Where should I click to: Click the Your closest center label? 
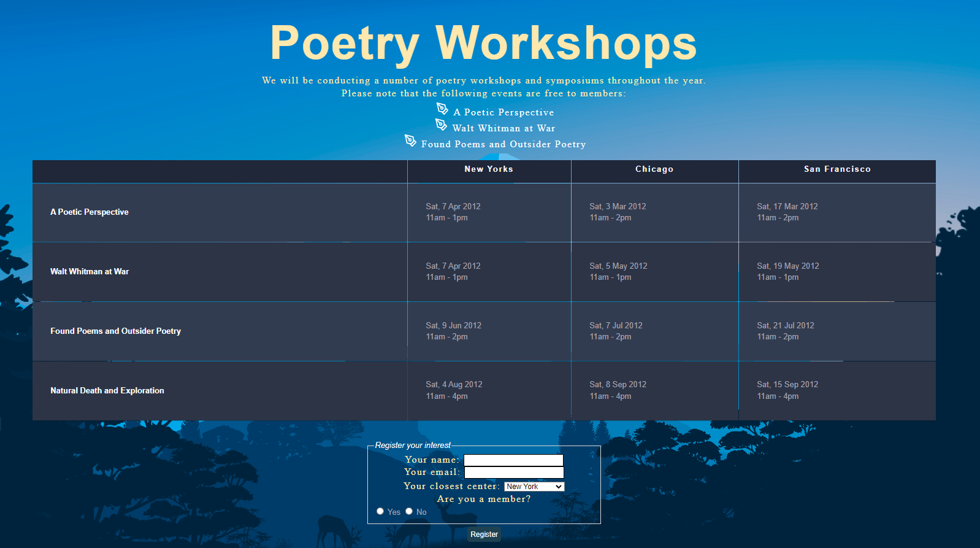[452, 486]
